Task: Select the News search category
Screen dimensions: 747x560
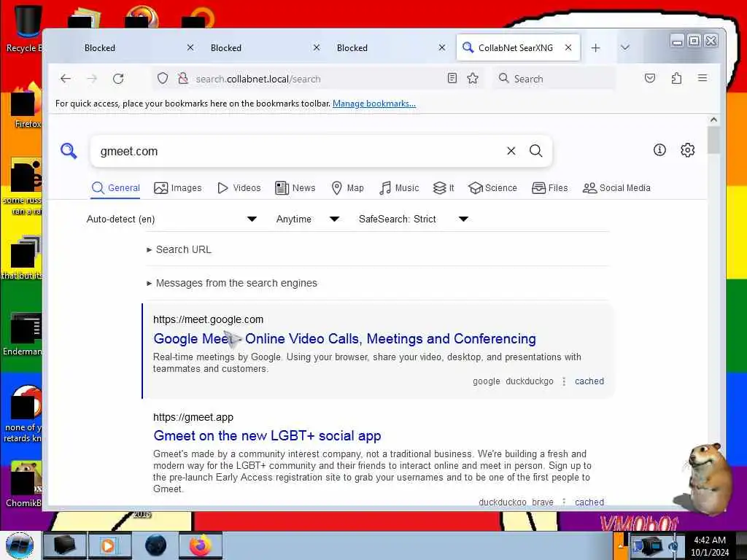Action: coord(295,188)
